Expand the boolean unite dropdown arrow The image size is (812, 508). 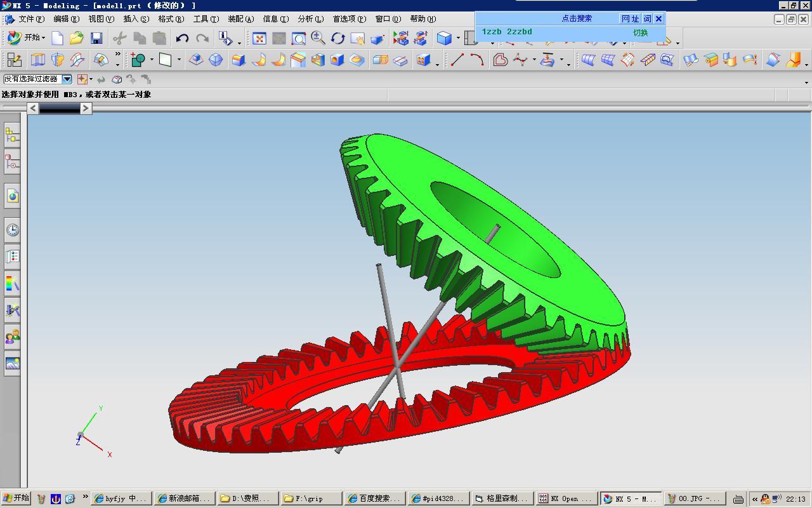click(x=152, y=60)
